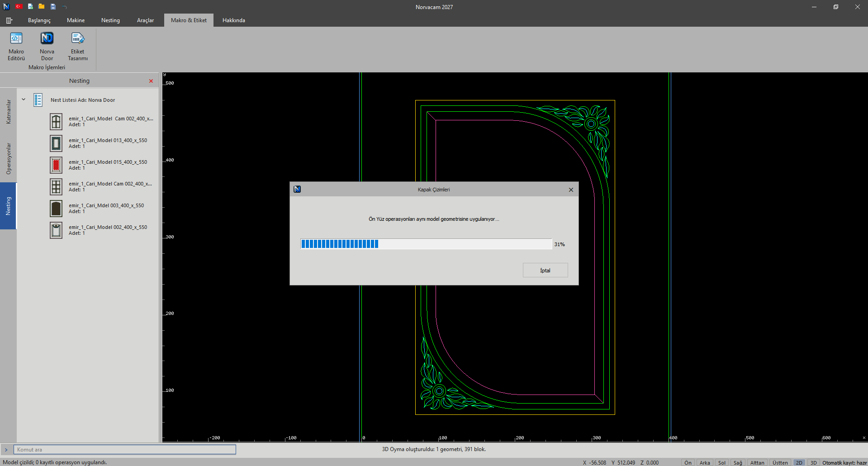Launch Norva Door from the ribbon
The height and width of the screenshot is (466, 868).
tap(47, 46)
